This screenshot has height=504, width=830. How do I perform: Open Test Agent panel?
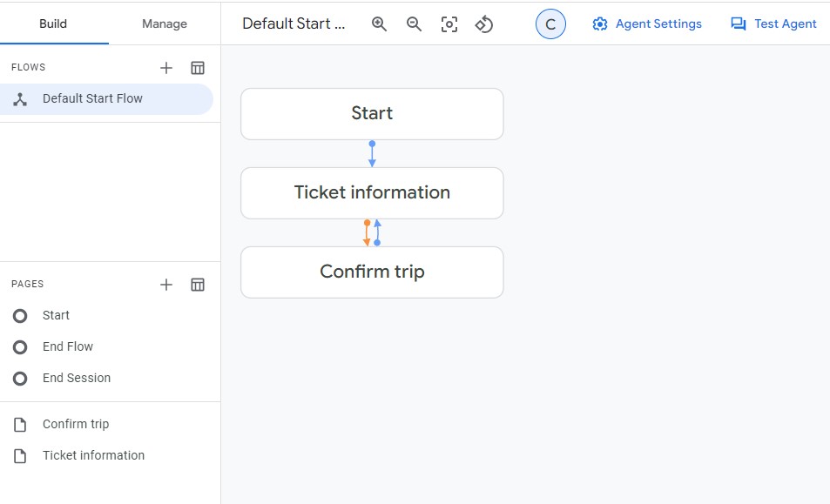click(773, 24)
